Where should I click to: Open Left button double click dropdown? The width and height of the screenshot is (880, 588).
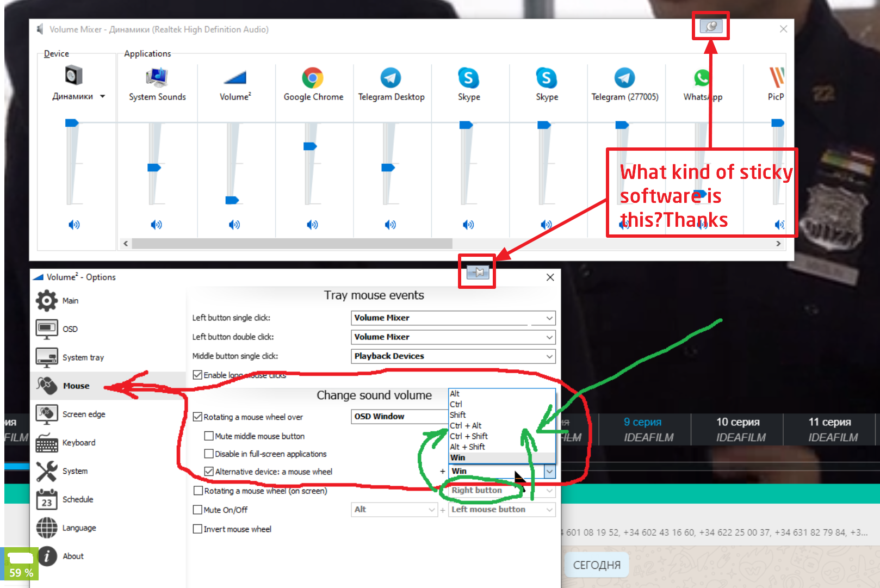click(453, 337)
